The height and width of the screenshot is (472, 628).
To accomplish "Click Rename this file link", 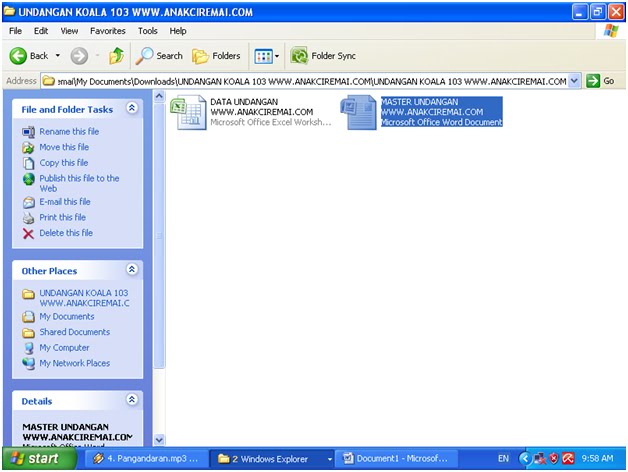I will click(69, 131).
